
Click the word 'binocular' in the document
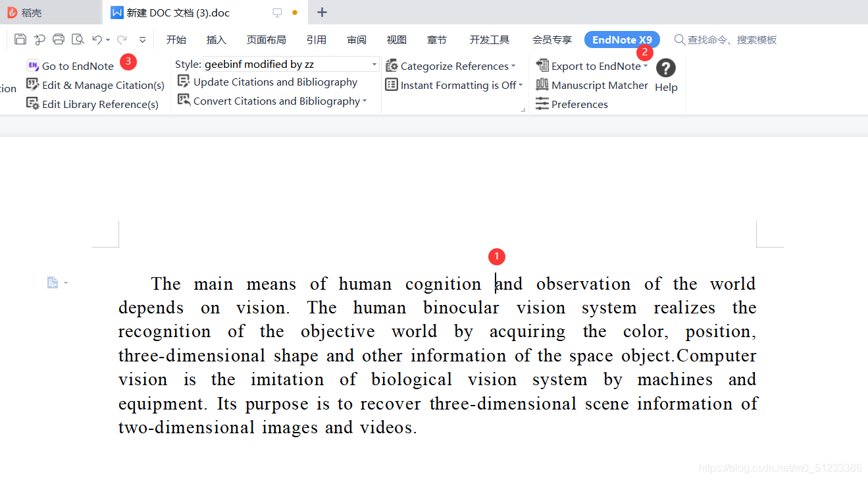pyautogui.click(x=461, y=307)
